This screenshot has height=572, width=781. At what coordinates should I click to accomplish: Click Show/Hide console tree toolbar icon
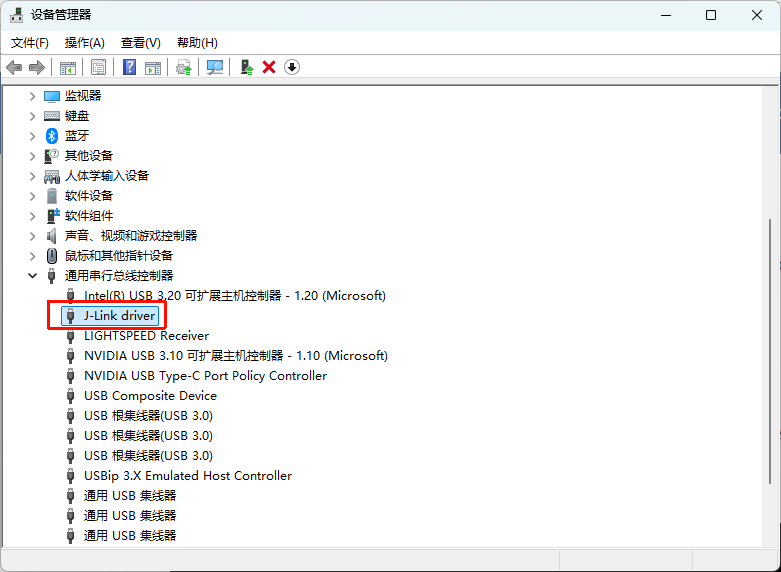coord(68,67)
